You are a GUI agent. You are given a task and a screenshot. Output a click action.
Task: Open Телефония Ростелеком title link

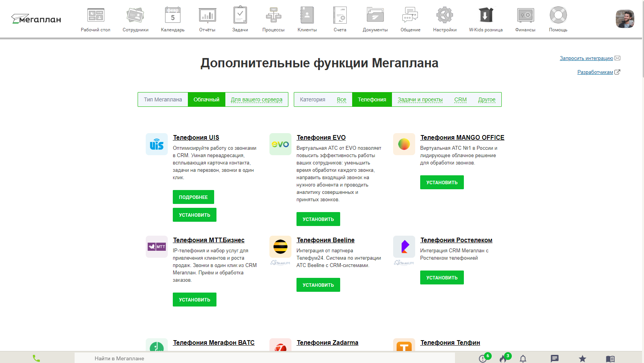457,240
